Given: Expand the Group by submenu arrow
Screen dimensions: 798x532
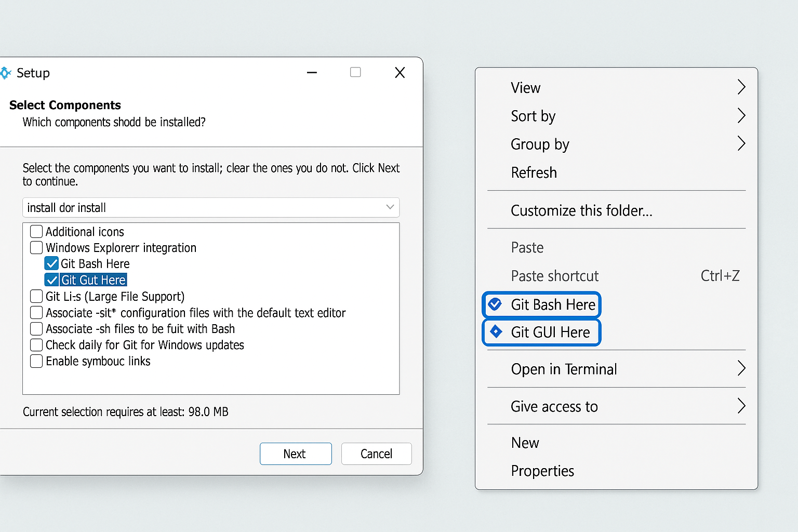Looking at the screenshot, I should tap(741, 143).
